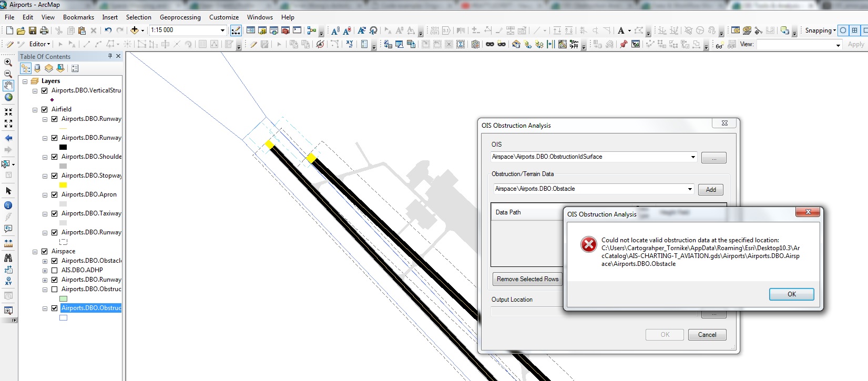Open the Editor toolbar button
The image size is (868, 381).
236,30
